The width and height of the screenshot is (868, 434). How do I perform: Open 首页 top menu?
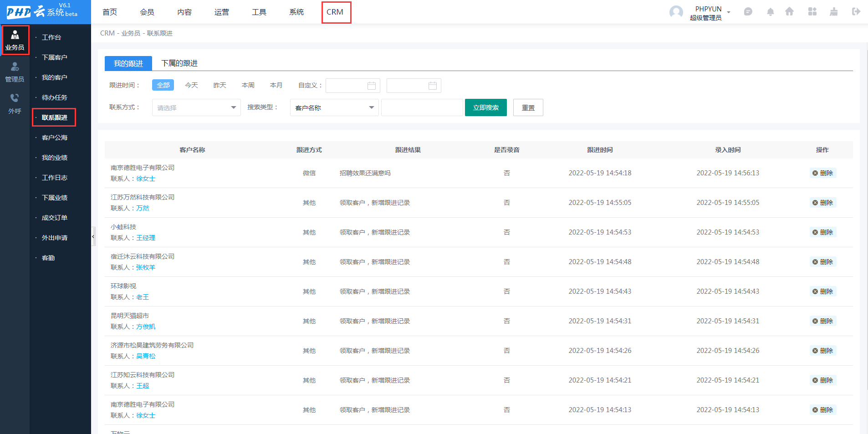(110, 12)
